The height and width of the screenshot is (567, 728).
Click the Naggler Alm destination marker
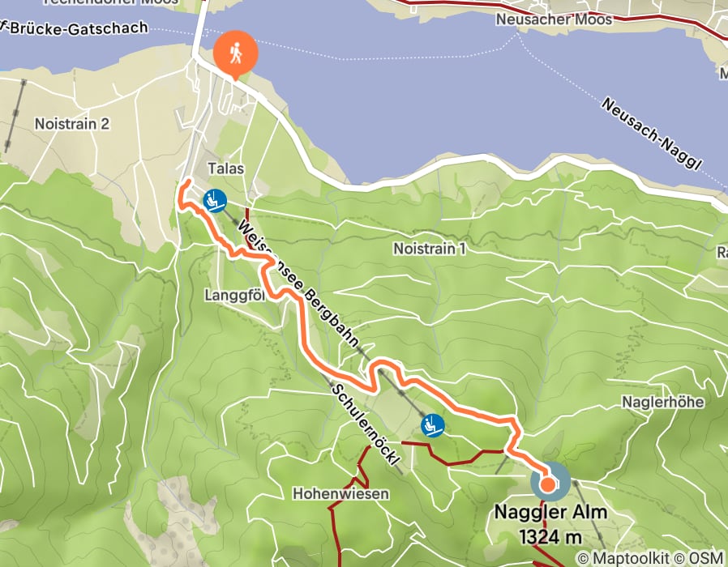(550, 482)
